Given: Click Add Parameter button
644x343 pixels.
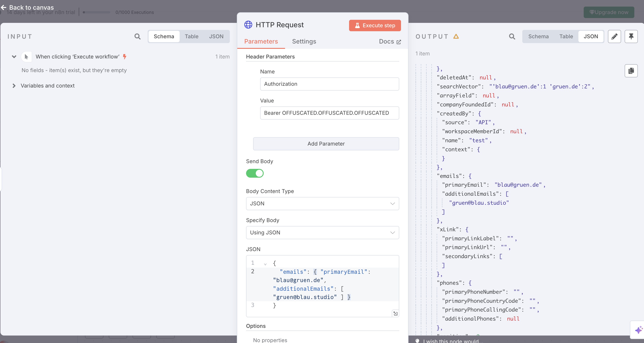Looking at the screenshot, I should click(326, 144).
